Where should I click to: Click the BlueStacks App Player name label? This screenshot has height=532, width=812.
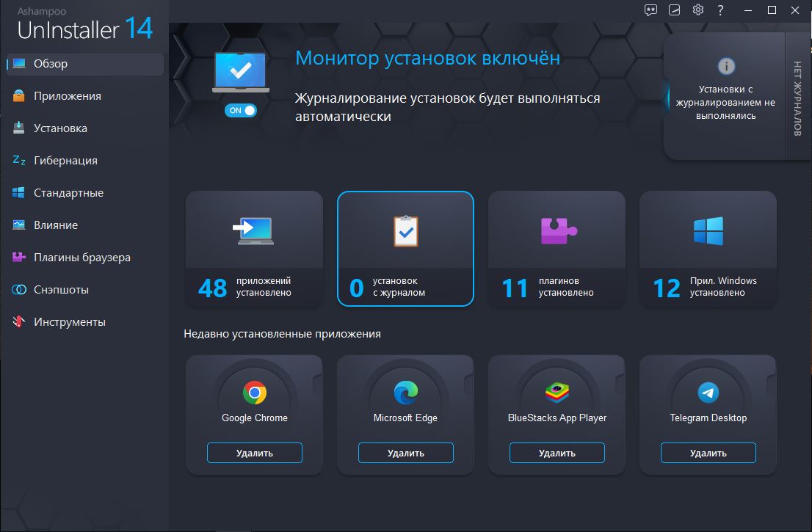(557, 418)
